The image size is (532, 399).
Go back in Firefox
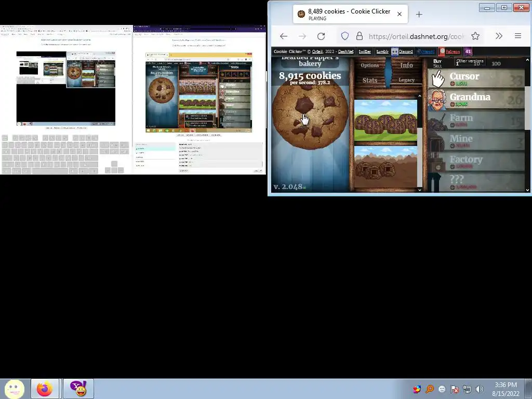coord(284,36)
